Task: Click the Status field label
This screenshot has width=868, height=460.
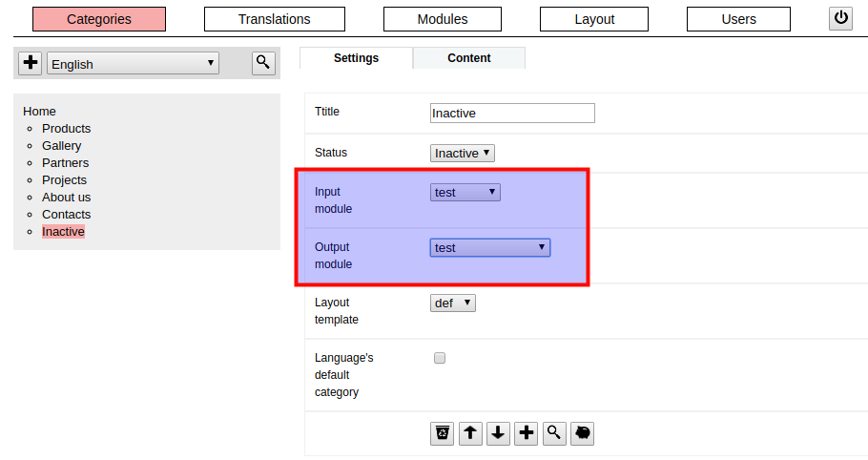Action: click(331, 153)
